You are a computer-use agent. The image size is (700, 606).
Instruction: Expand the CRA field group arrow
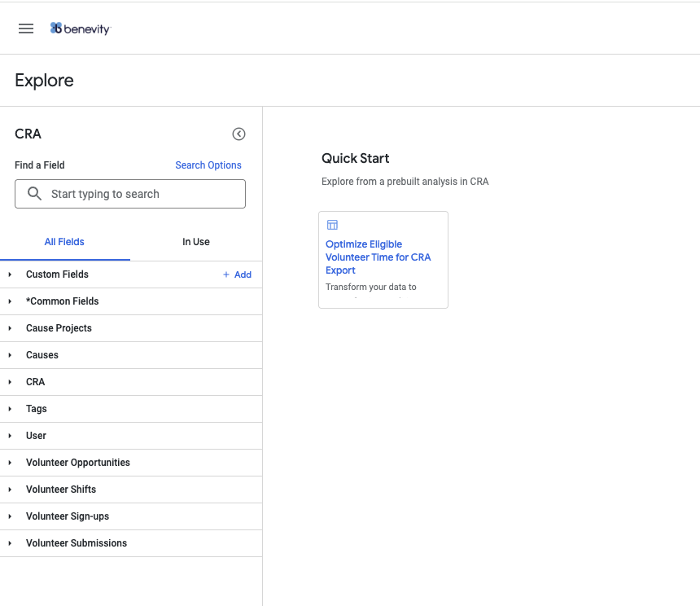point(10,382)
